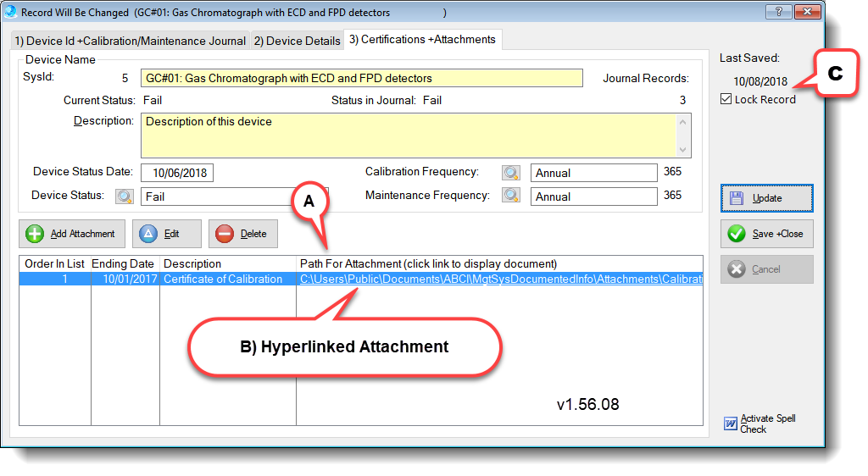This screenshot has width=868, height=476.
Task: Open lookup icon for Calibration Frequency
Action: point(510,173)
